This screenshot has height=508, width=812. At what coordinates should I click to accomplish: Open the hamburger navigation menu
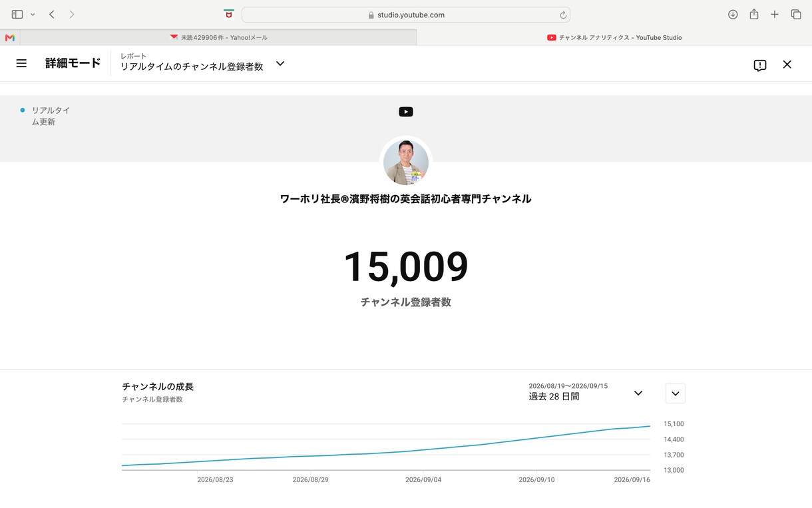coord(21,63)
